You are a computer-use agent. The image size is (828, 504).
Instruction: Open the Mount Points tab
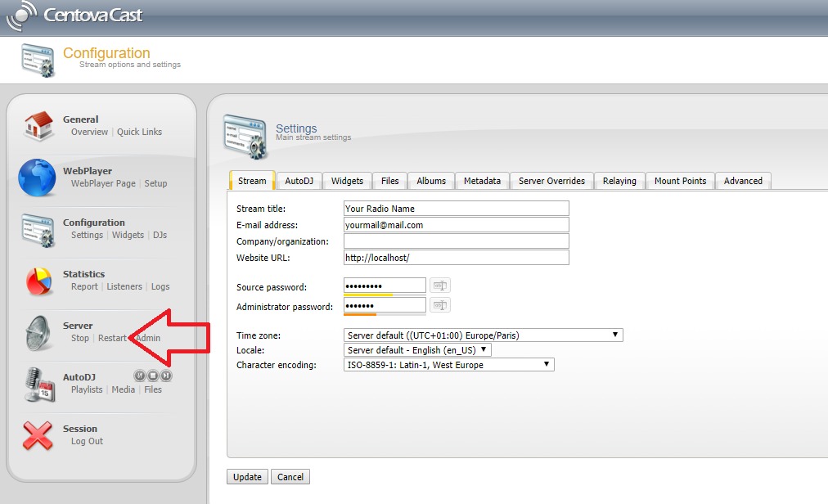[680, 181]
